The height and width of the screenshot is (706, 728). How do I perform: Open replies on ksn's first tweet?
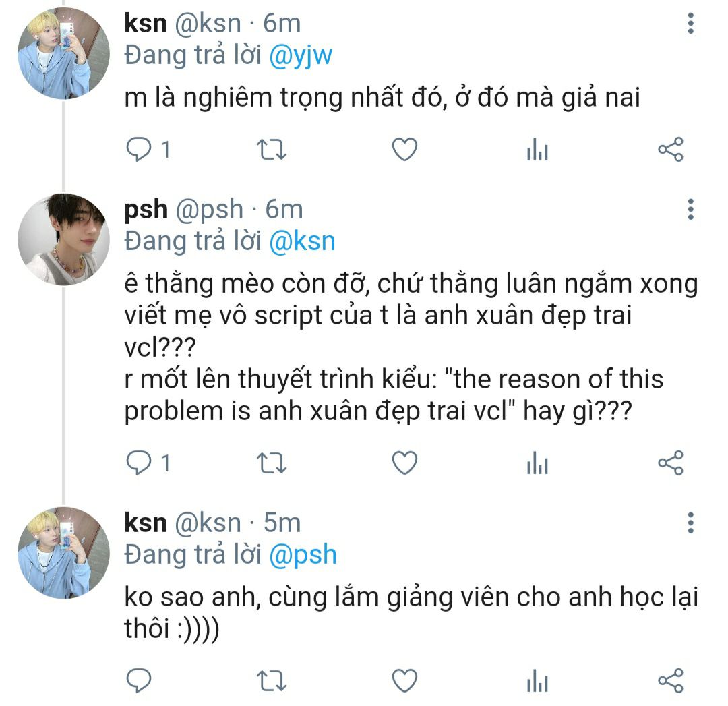[139, 150]
